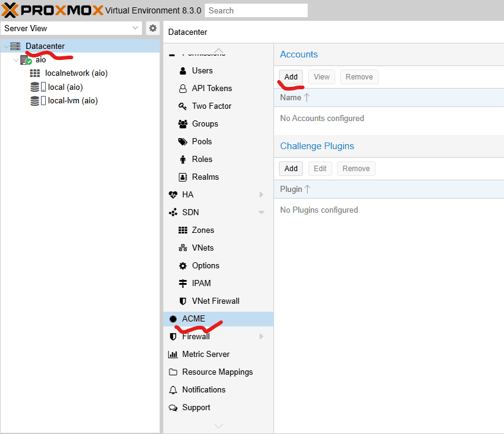The width and height of the screenshot is (504, 434).
Task: Open the Pools menu item
Action: (202, 141)
